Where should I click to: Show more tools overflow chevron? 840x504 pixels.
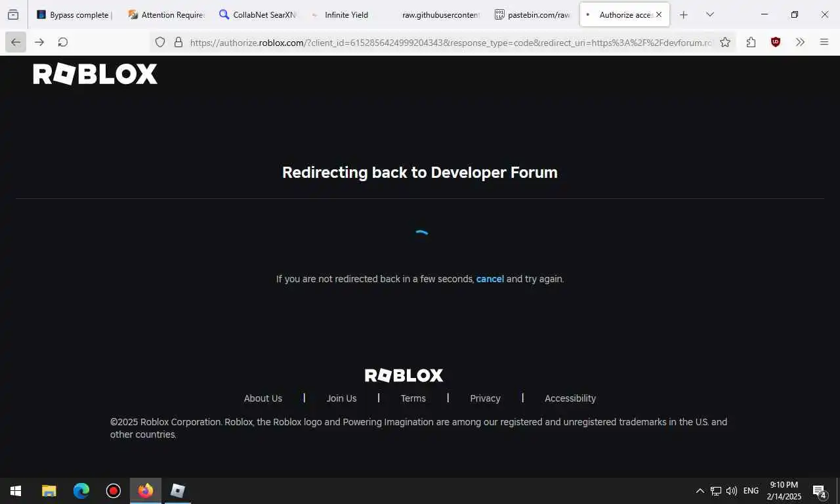pos(800,42)
